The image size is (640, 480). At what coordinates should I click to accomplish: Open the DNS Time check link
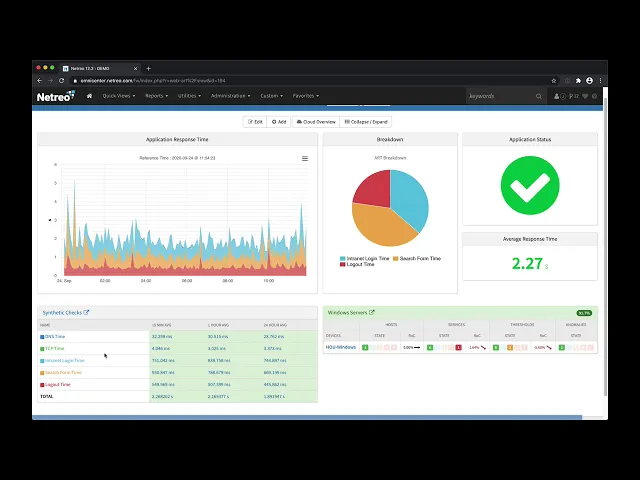[x=55, y=337]
